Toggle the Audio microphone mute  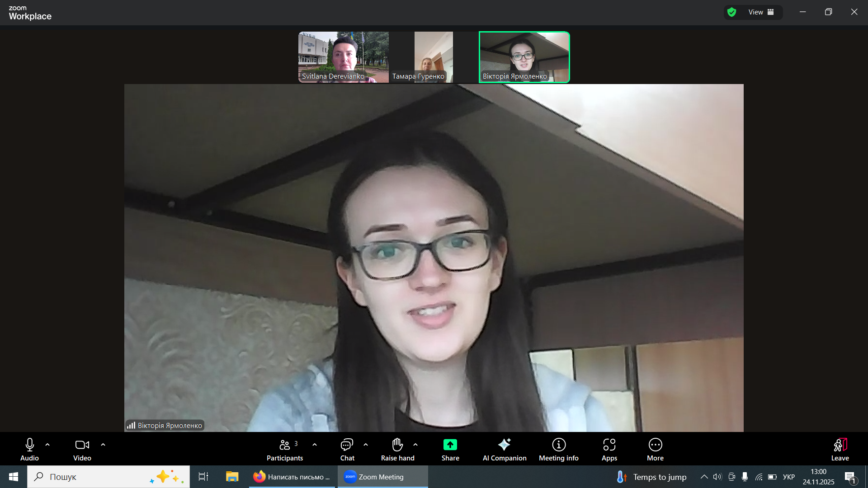tap(29, 450)
